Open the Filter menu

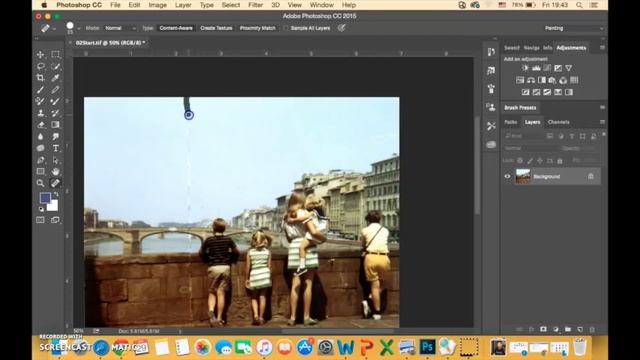[x=256, y=5]
